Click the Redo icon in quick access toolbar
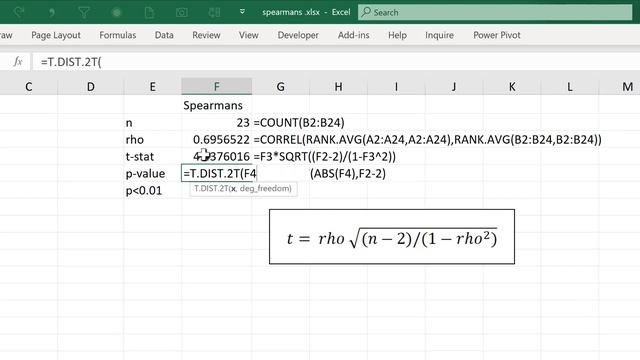This screenshot has height=360, width=640. (x=19, y=13)
